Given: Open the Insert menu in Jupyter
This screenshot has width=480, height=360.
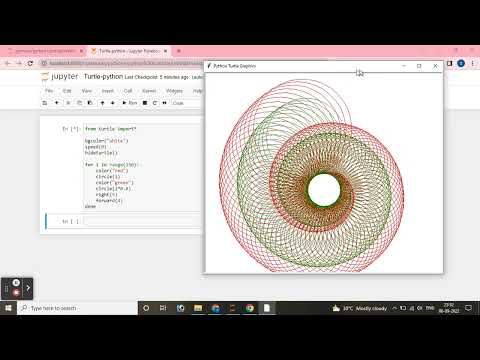Looking at the screenshot, I should click(108, 91).
